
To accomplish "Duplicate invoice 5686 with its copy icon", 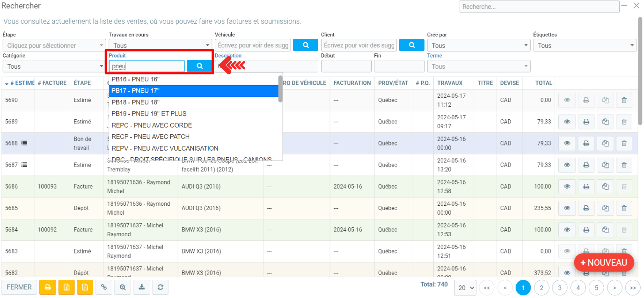I will point(605,187).
